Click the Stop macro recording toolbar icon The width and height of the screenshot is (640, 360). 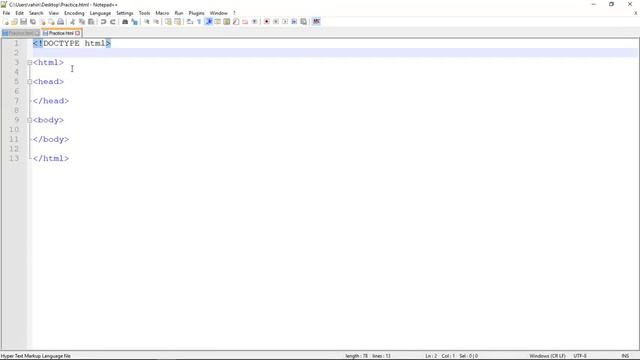pos(276,22)
